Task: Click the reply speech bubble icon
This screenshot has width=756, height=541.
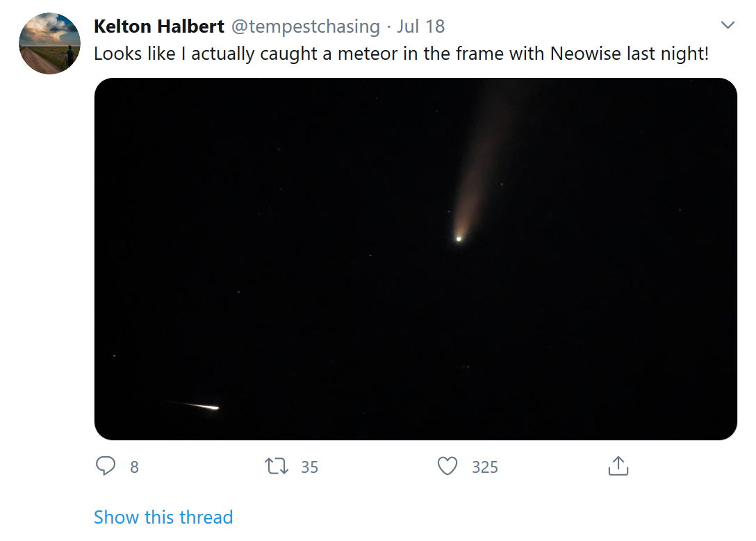Action: (106, 466)
